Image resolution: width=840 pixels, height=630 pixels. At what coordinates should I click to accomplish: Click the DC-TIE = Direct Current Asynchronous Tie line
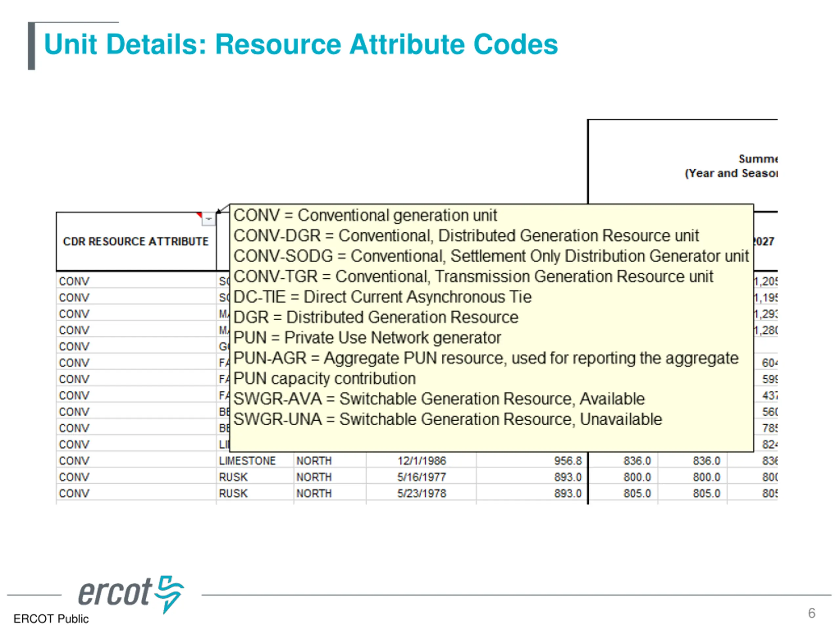(382, 297)
